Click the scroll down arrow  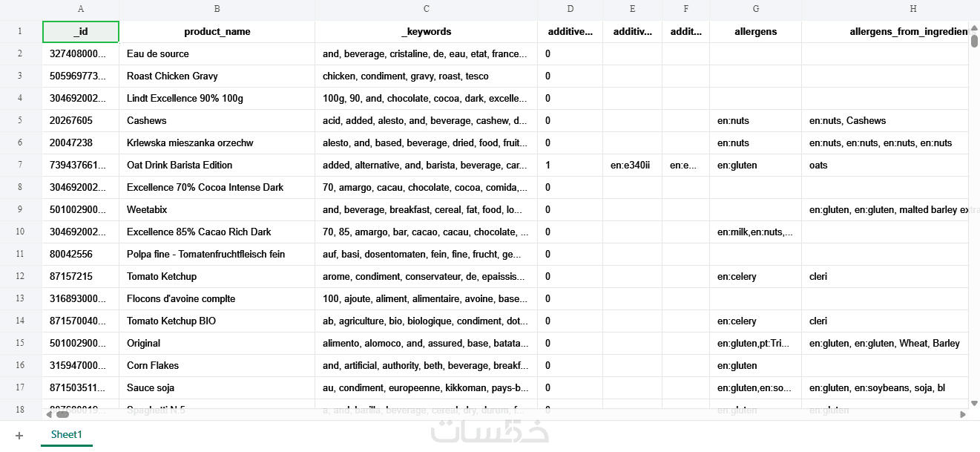point(974,403)
